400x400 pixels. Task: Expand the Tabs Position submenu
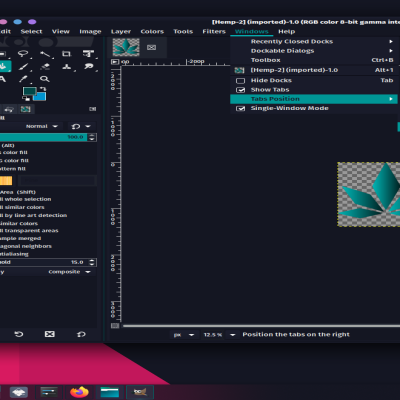314,99
